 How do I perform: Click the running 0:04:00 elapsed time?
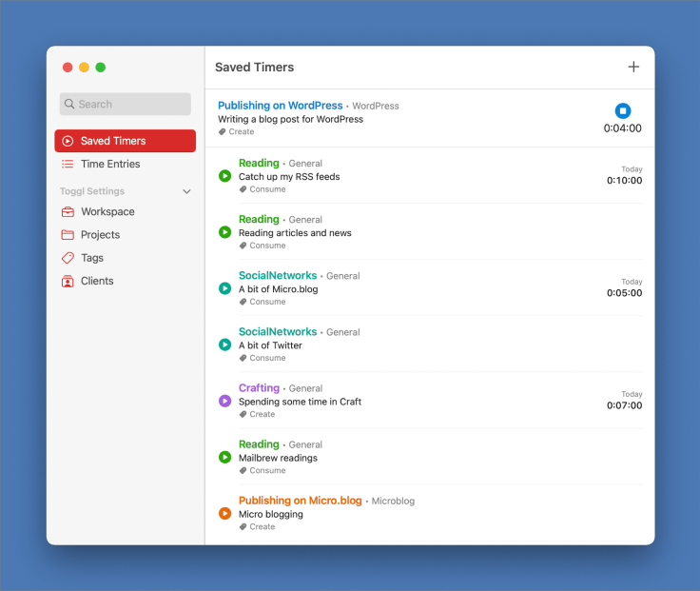coord(623,128)
